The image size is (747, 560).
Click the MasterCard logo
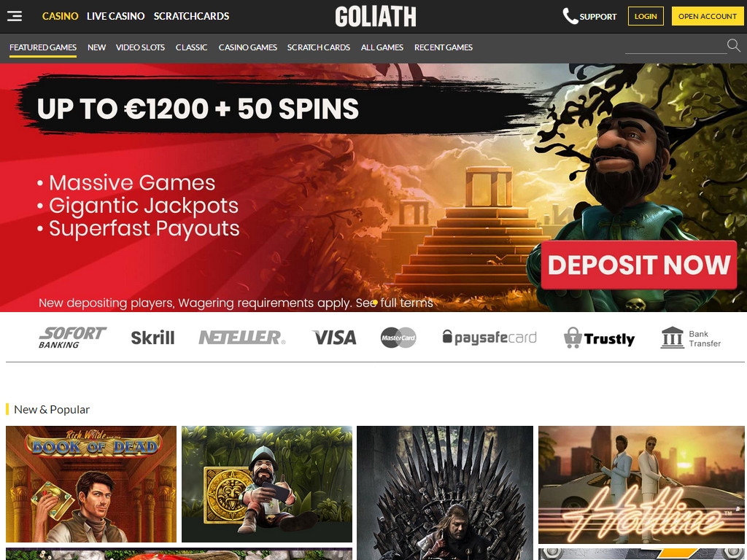pyautogui.click(x=398, y=338)
